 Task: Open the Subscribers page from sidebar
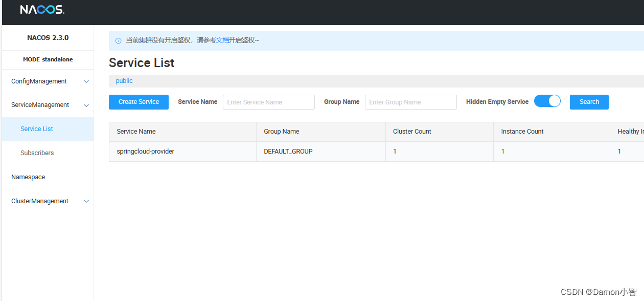[37, 153]
